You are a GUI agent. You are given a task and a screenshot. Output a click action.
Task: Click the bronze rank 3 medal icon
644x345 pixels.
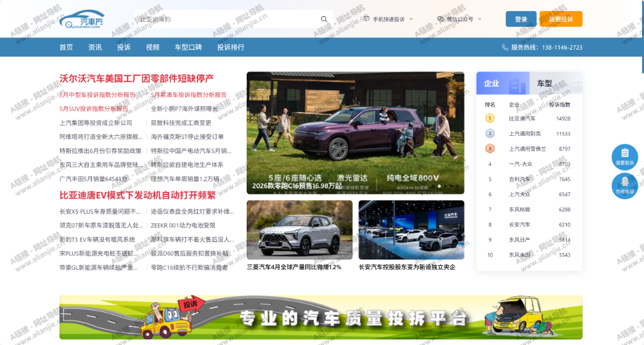[489, 149]
